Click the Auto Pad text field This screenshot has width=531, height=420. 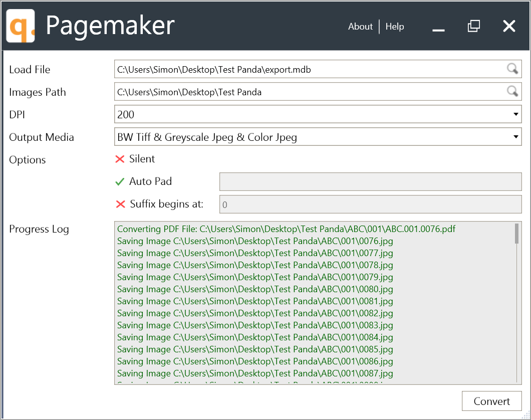click(x=371, y=181)
